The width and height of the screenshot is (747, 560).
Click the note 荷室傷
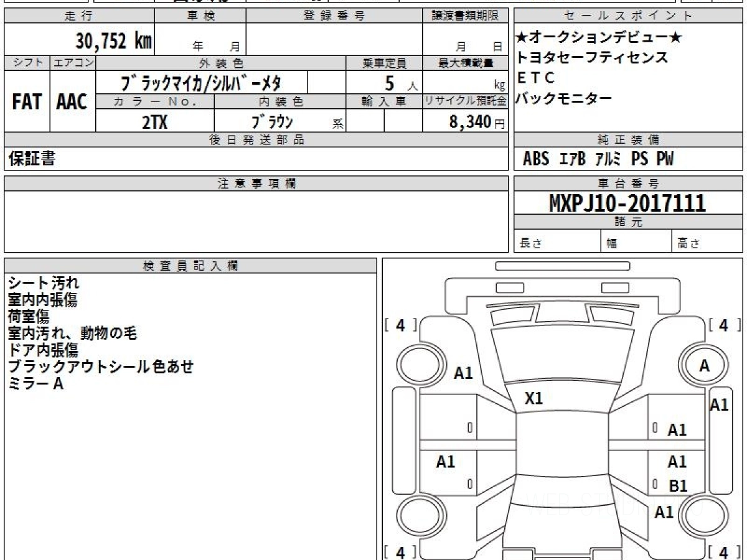pyautogui.click(x=29, y=317)
